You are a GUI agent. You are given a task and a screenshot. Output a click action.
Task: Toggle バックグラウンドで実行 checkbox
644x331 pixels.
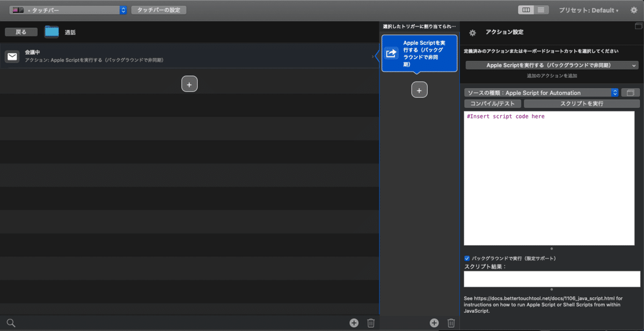pyautogui.click(x=467, y=258)
